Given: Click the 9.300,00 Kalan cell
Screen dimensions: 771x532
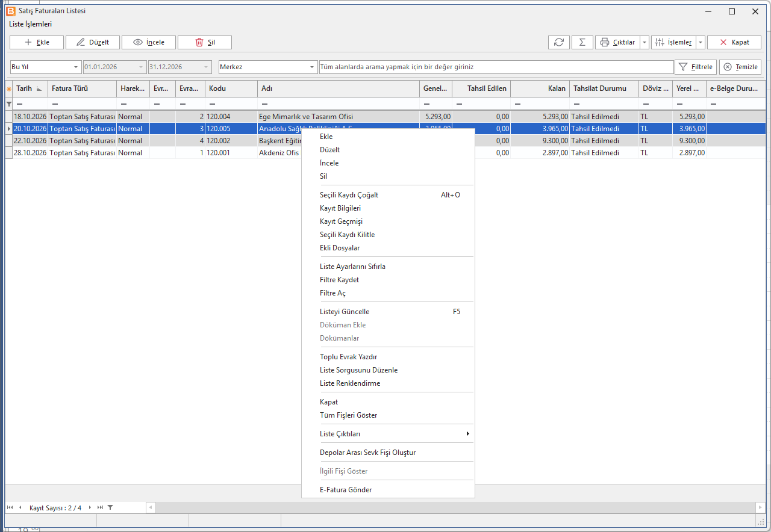Looking at the screenshot, I should pos(540,141).
